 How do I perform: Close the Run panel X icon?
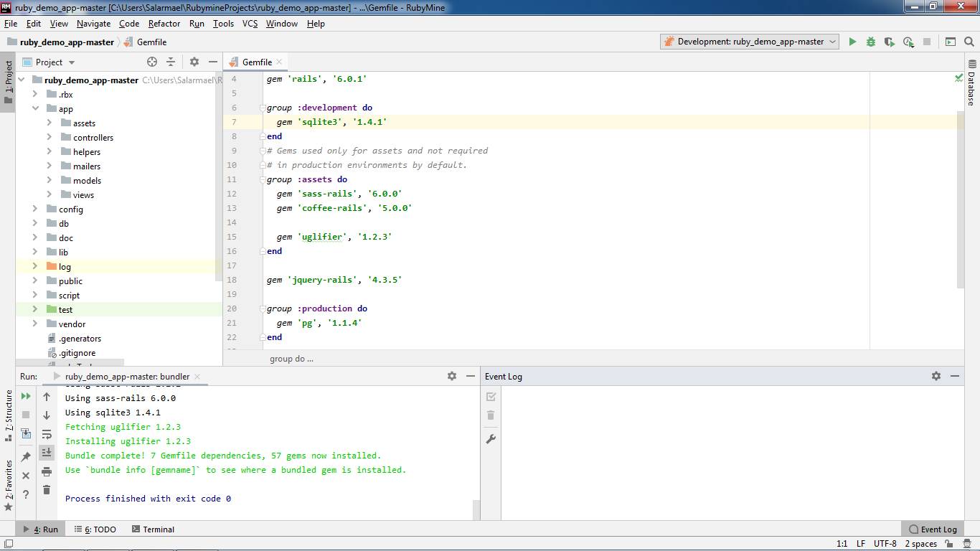26,475
